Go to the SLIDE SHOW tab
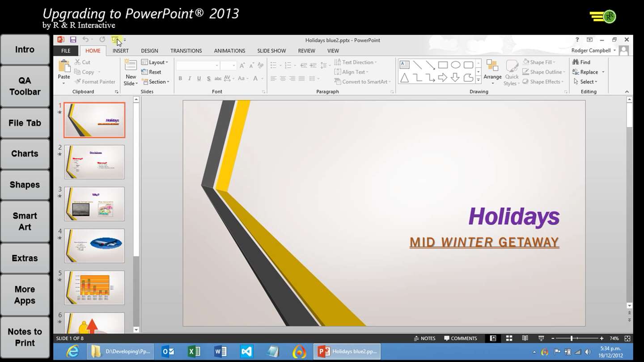 (x=271, y=51)
